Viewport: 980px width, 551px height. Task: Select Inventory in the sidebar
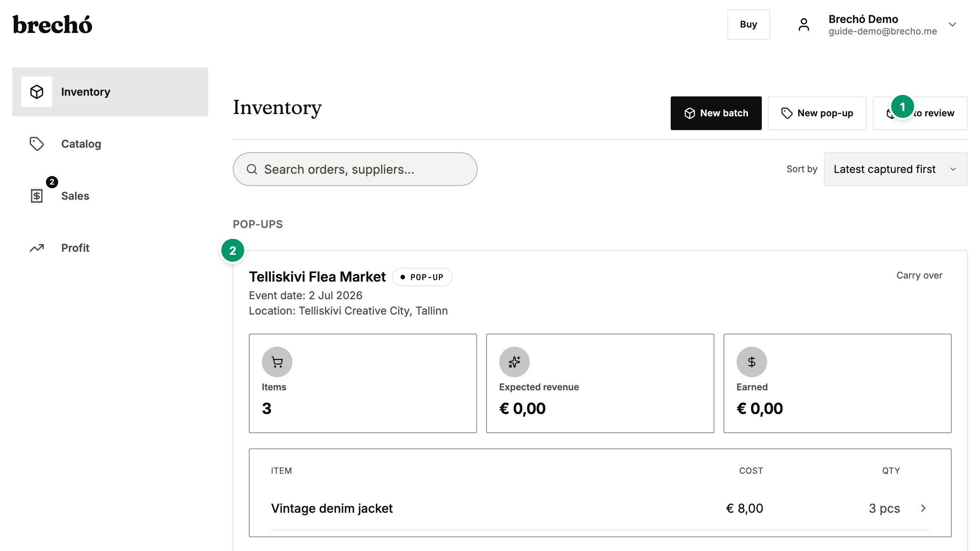tap(110, 92)
